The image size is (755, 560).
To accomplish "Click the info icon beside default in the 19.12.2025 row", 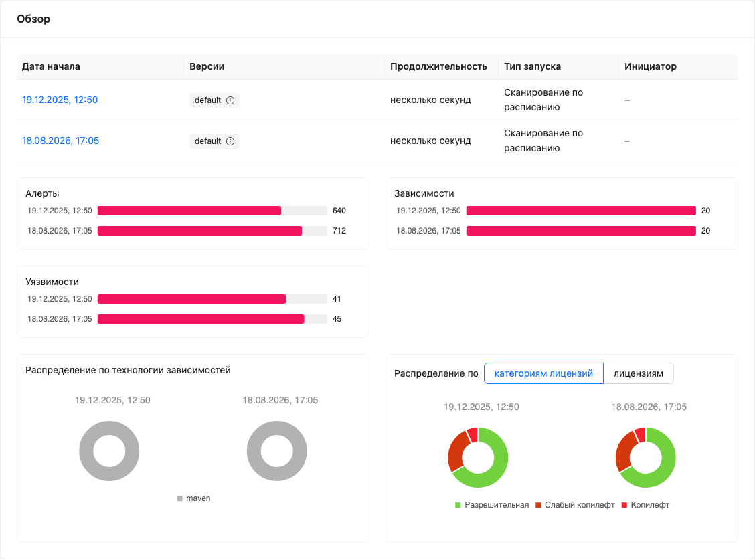I will tap(230, 100).
